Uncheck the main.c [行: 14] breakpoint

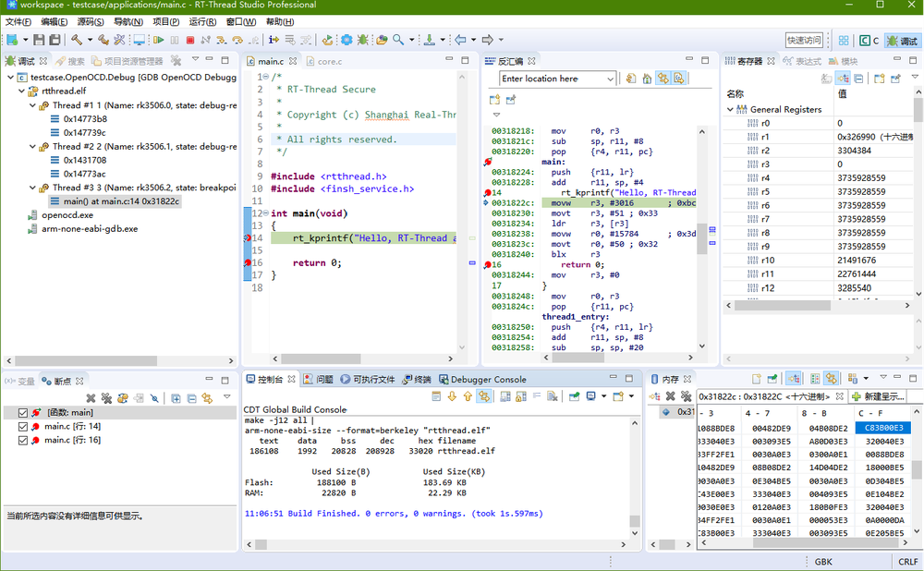[x=23, y=426]
